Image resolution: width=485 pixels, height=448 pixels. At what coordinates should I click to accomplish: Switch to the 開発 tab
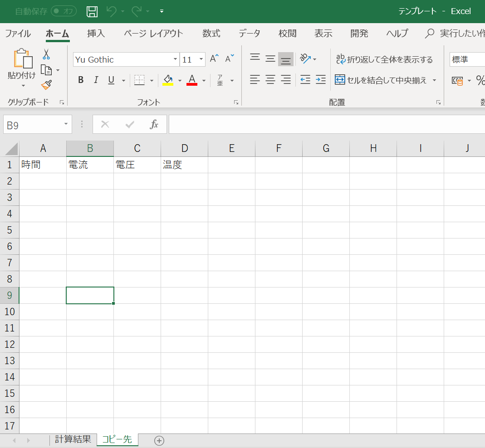pos(359,33)
